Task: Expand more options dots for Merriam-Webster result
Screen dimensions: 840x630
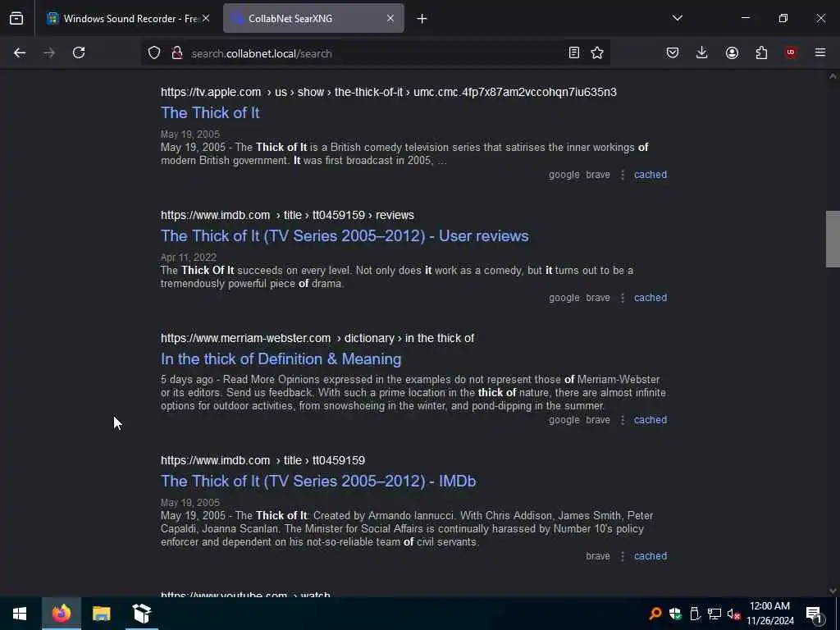Action: 622,420
